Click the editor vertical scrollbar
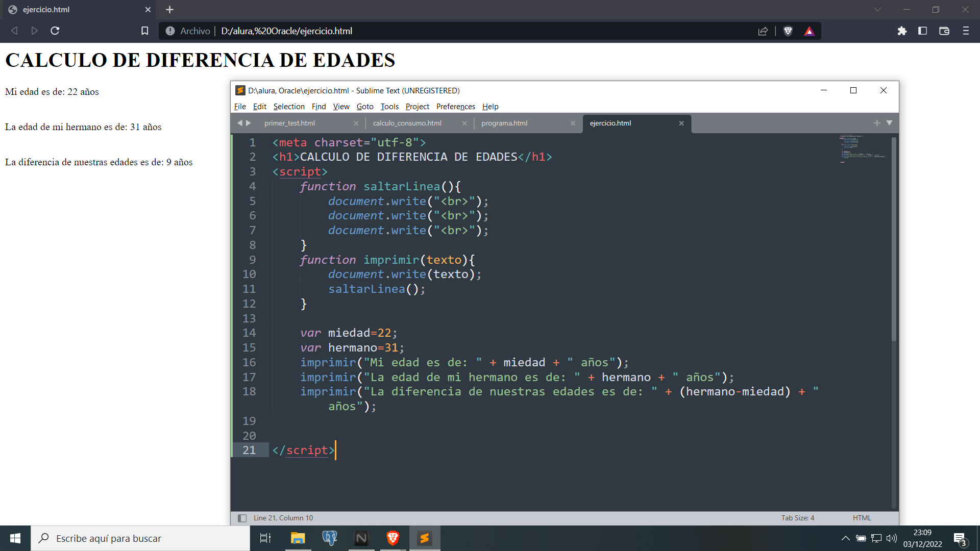 (894, 240)
